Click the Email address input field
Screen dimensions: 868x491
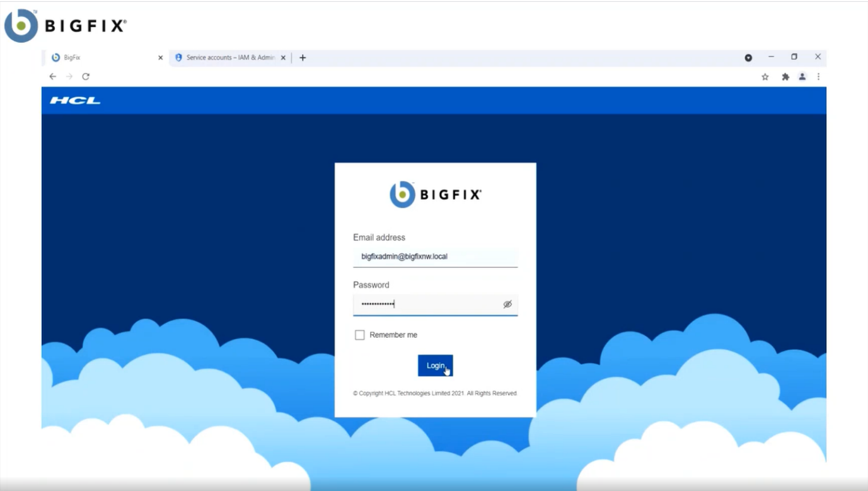435,257
